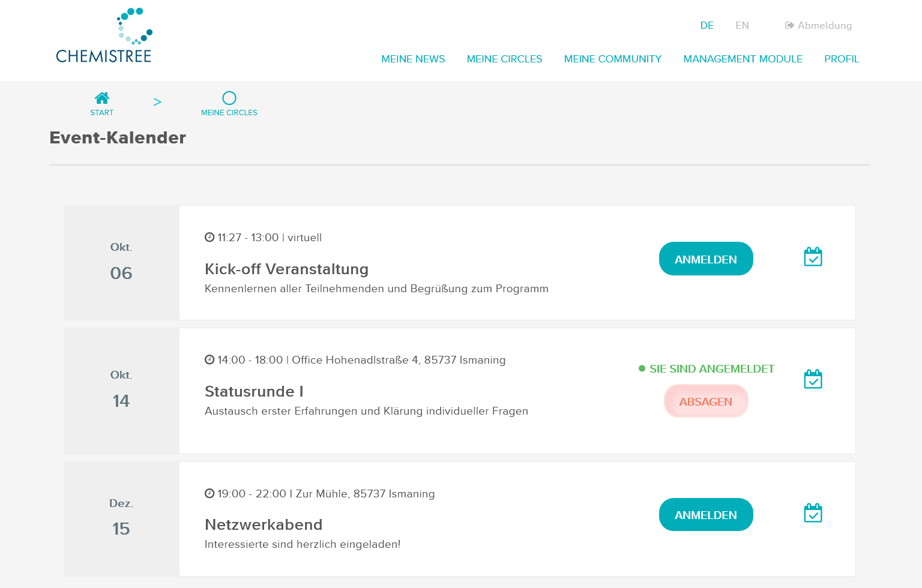The height and width of the screenshot is (588, 922).
Task: Click the breadcrumb chevron between Start and Meine Circles
Action: point(157,101)
